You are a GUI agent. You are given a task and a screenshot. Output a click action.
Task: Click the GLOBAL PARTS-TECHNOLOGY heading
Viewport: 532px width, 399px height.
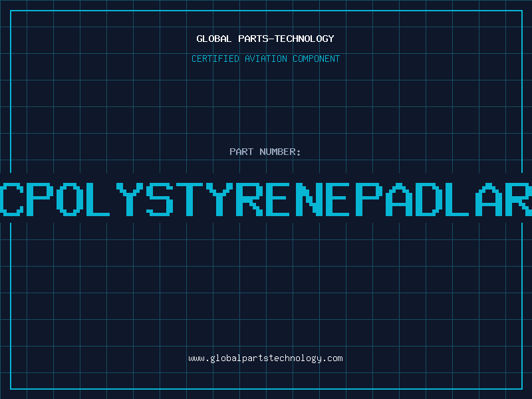point(265,39)
